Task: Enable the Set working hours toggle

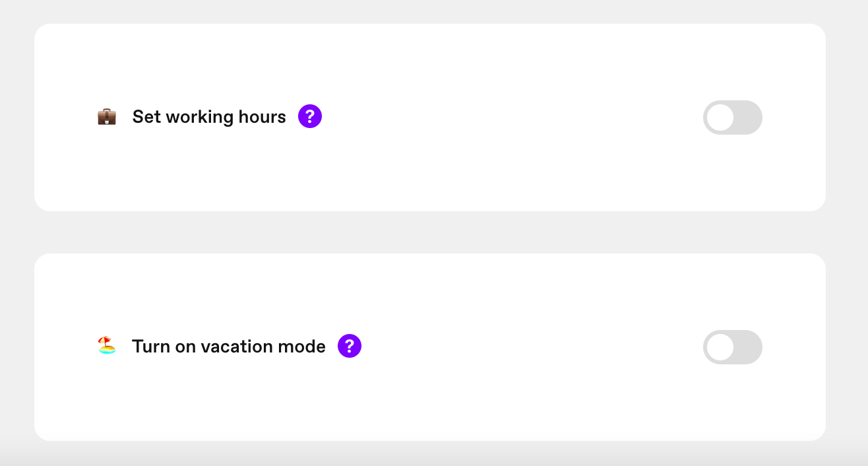Action: 733,117
